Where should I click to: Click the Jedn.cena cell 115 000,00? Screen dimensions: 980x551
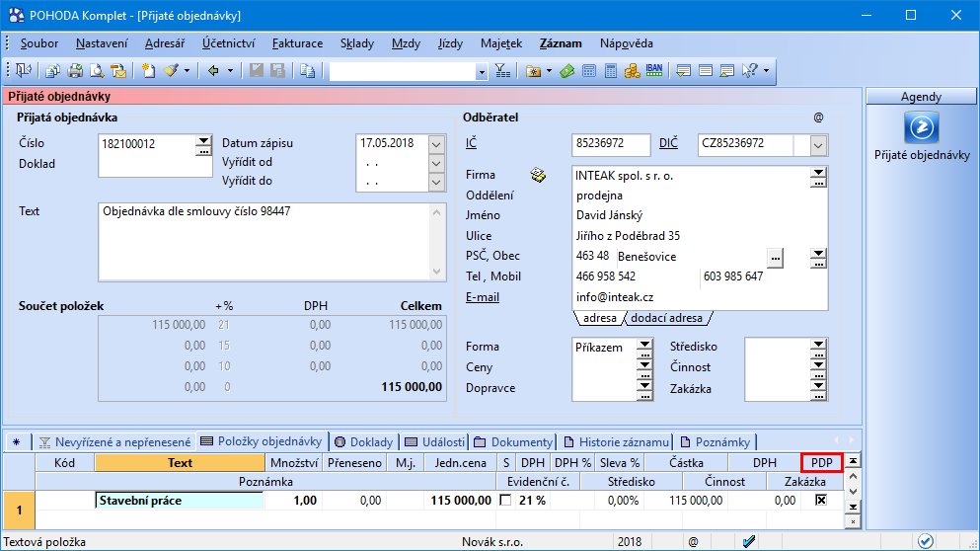[460, 501]
